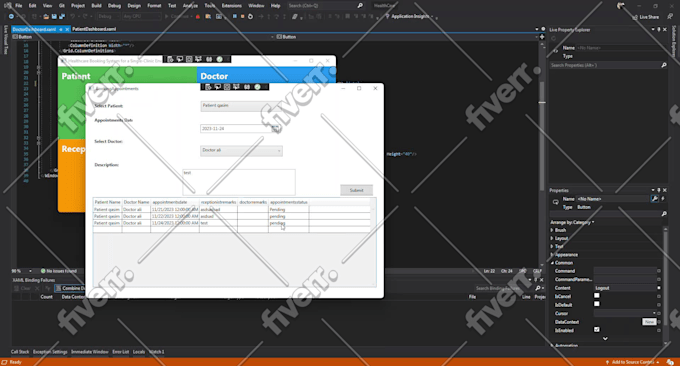Click the properties wrench icon in Properties panel
Screen dimensions: 680x366
[x=654, y=199]
